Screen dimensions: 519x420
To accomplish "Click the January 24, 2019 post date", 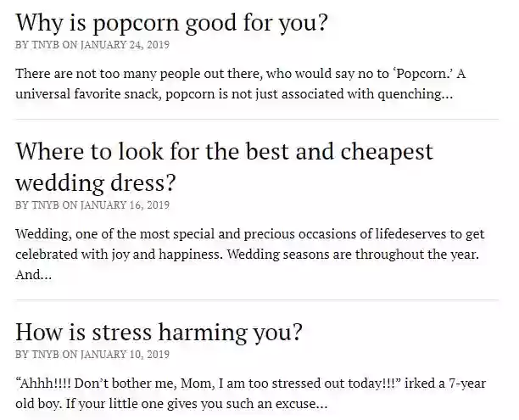I will (x=126, y=45).
